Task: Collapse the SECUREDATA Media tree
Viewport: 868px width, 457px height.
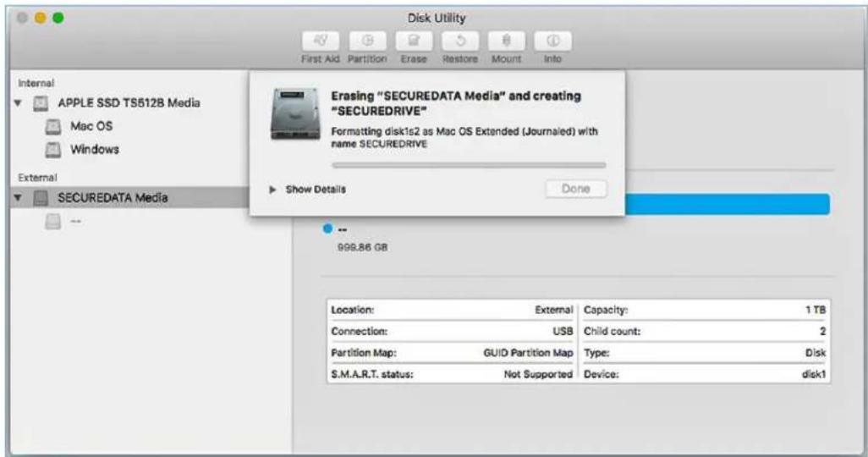Action: [x=19, y=198]
